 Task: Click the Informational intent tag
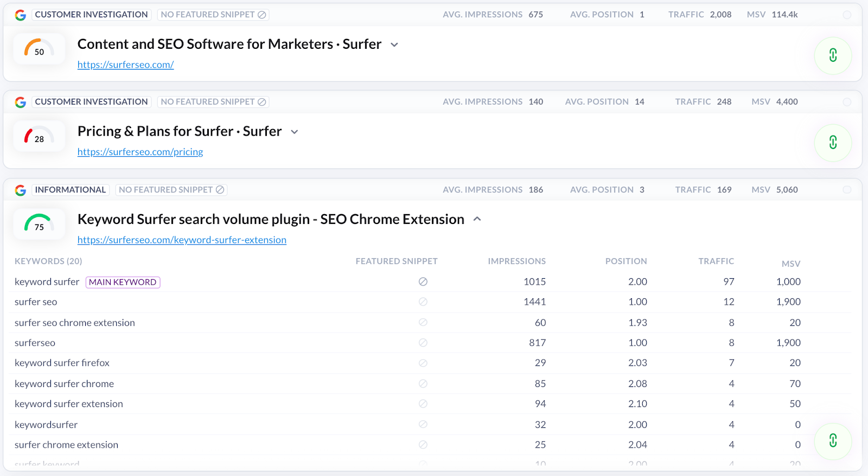71,190
